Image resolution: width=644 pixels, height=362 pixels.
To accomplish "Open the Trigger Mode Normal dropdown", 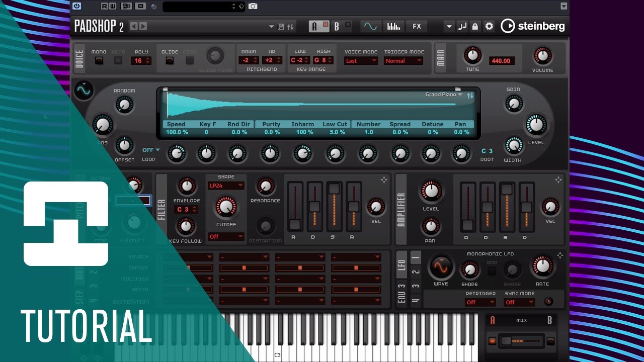I will 404,61.
